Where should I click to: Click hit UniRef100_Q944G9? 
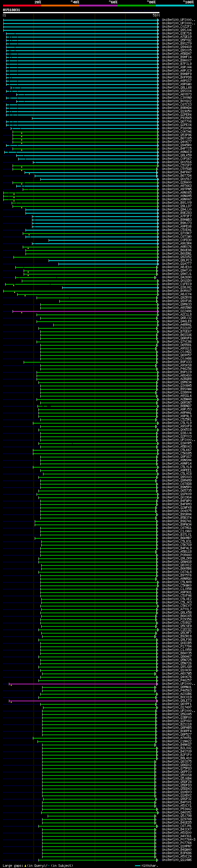[x=177, y=47]
